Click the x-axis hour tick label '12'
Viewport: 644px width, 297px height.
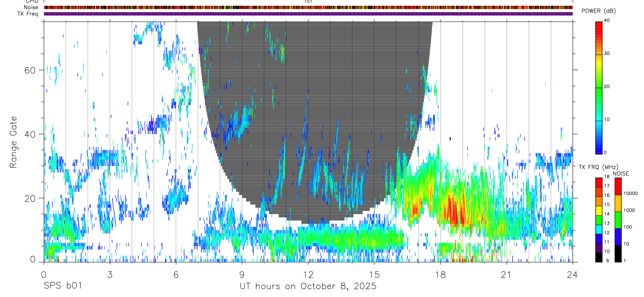[308, 275]
